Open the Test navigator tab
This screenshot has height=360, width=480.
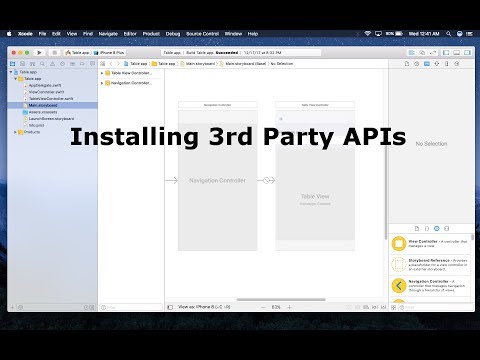(62, 64)
